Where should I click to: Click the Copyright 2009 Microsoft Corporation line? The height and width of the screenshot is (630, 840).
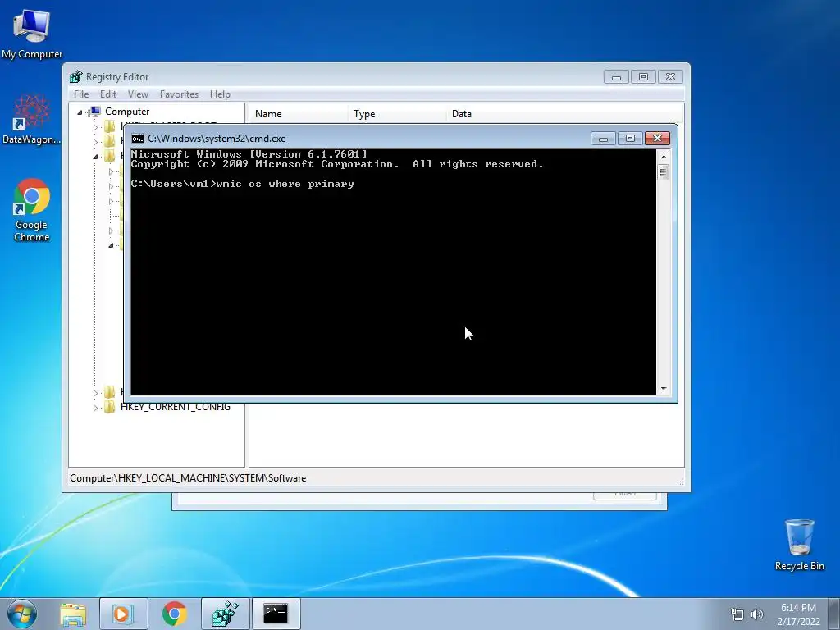[337, 164]
